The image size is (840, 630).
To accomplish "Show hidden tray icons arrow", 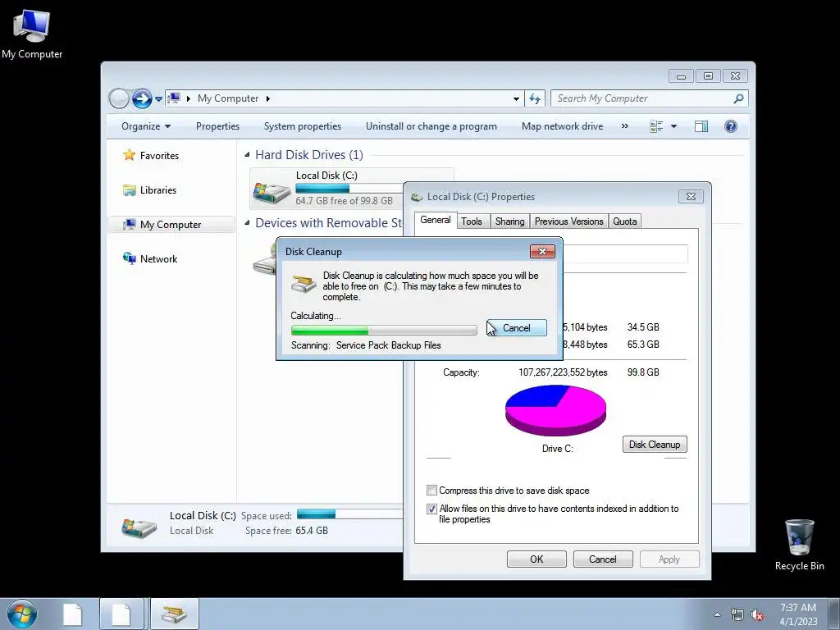I will pos(717,615).
